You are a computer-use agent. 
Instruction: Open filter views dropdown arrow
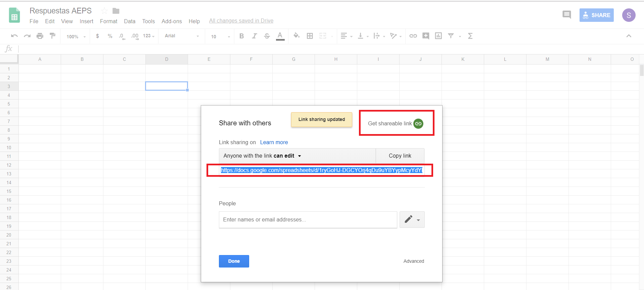tap(460, 36)
